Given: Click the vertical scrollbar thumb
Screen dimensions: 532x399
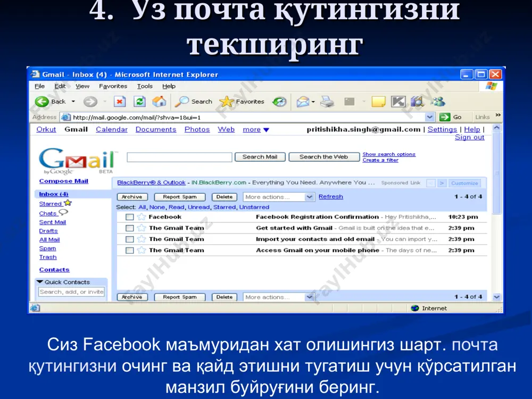Looking at the screenshot, I should click(x=496, y=173).
